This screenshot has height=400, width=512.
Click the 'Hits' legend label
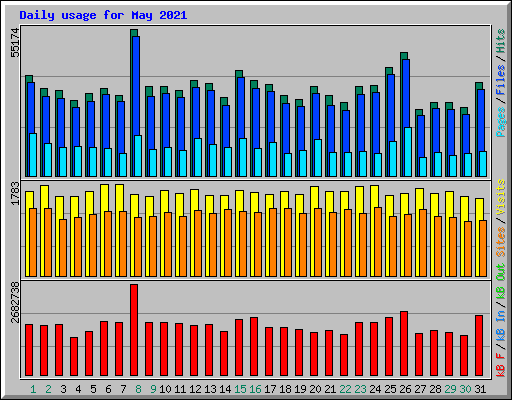[x=501, y=41]
